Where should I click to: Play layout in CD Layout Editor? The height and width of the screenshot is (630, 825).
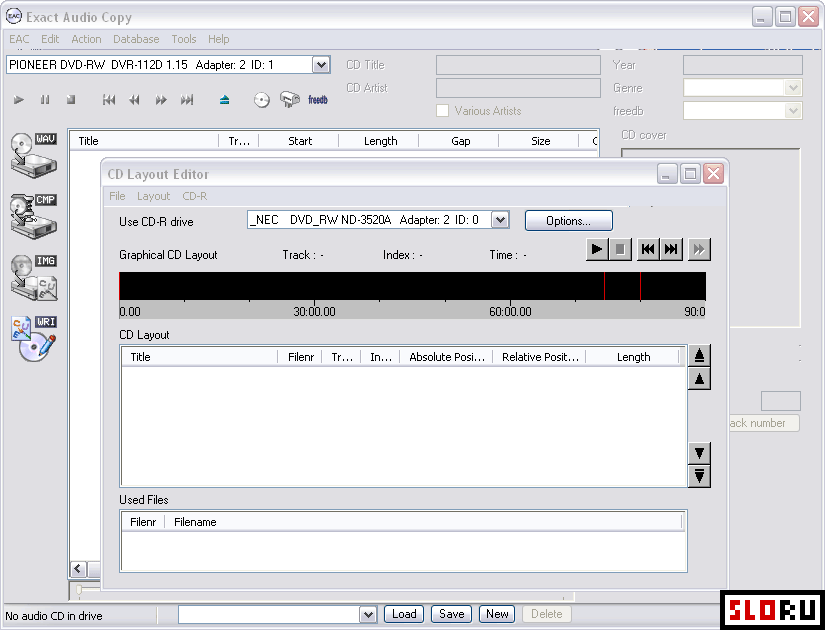point(597,249)
